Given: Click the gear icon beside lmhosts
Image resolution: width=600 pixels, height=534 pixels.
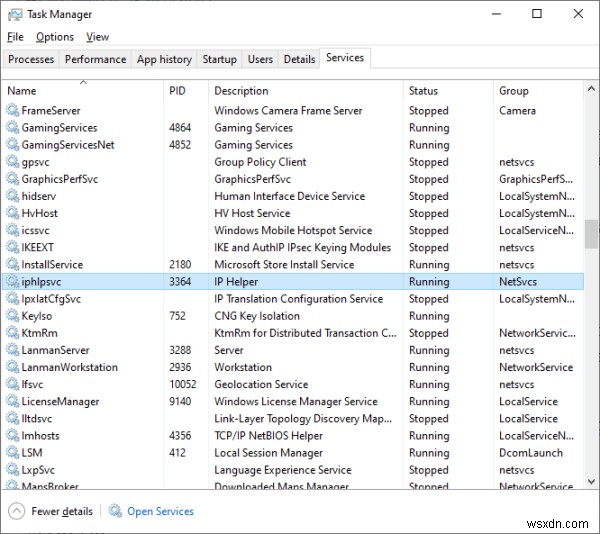Looking at the screenshot, I should pos(12,436).
